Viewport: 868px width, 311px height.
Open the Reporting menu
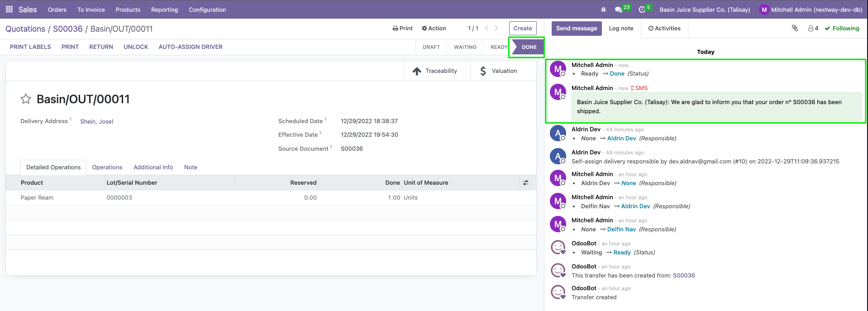164,10
